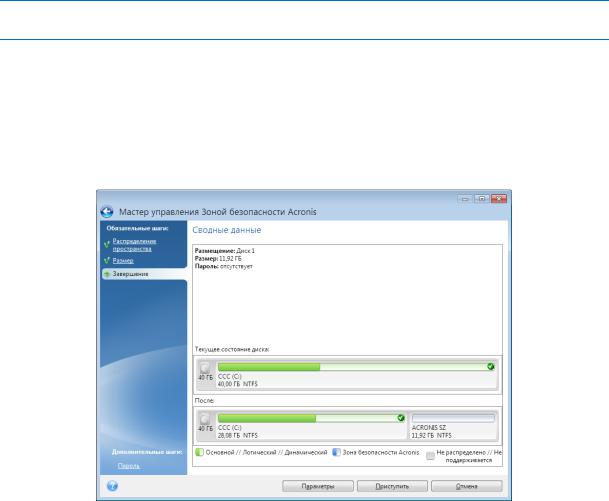Click the ACRONIS SZ partition label
The height and width of the screenshot is (501, 609).
(429, 428)
